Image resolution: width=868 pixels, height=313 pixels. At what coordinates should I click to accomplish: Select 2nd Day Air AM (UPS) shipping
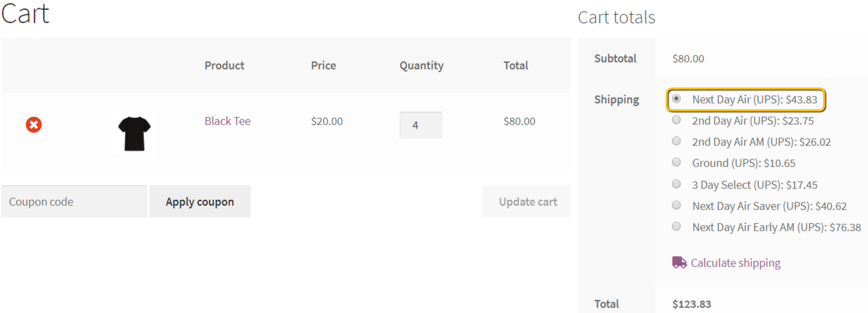(676, 141)
